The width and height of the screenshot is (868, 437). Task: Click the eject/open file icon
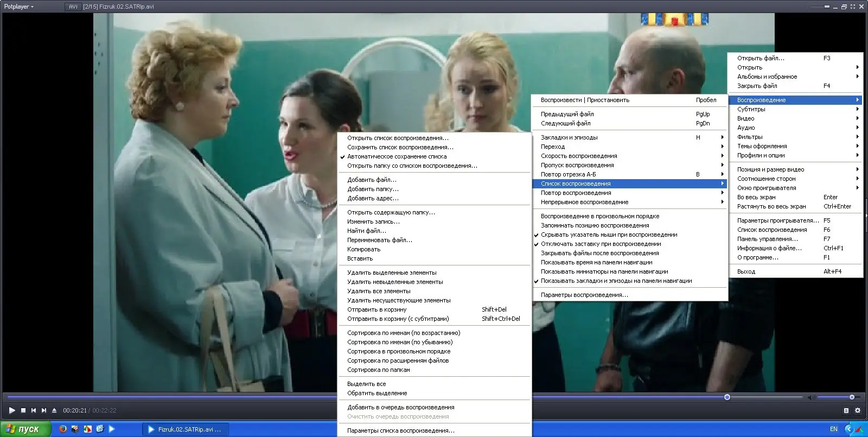[x=54, y=410]
